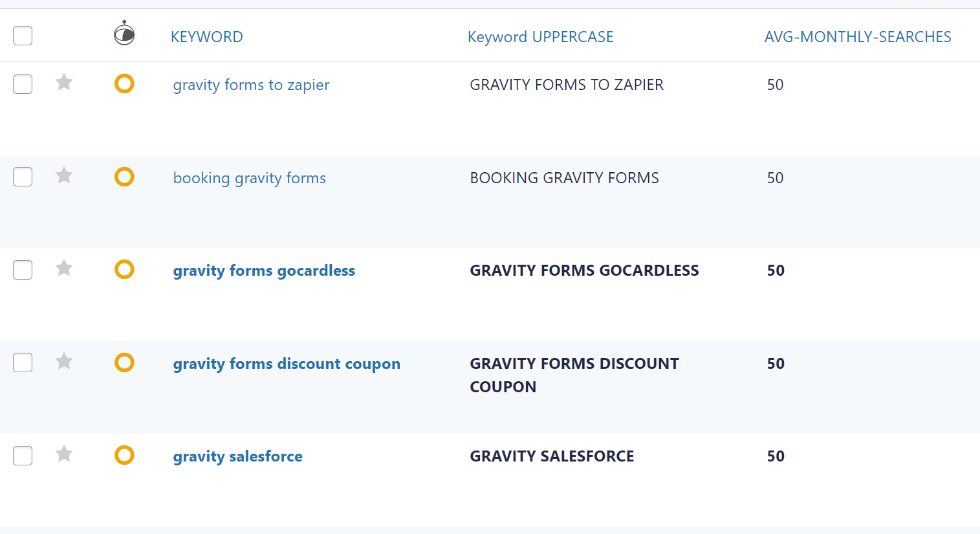
Task: Star the "gravity forms to zapier" keyword
Action: [x=63, y=83]
